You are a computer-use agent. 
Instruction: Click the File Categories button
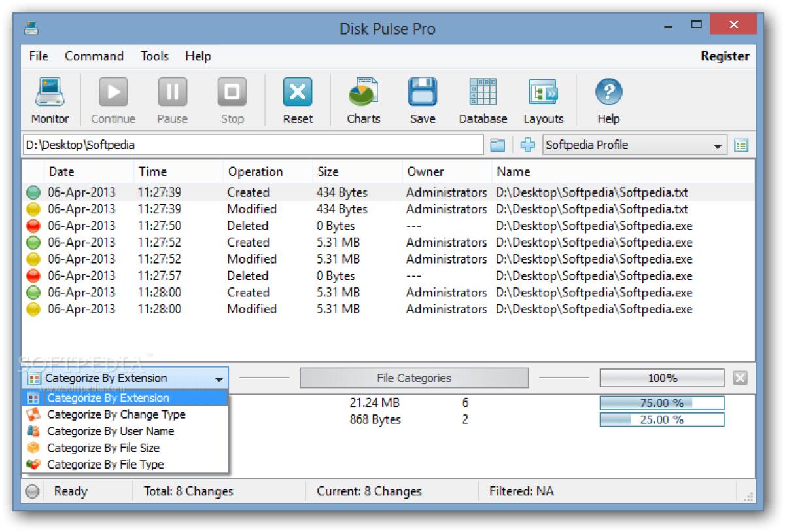pos(413,378)
